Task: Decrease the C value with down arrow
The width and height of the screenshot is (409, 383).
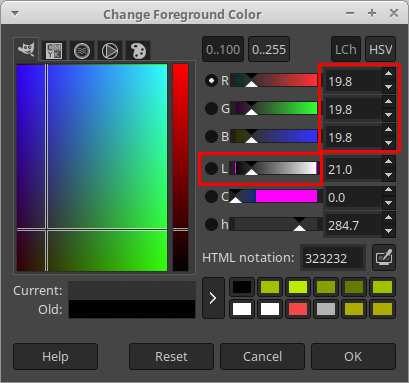Action: click(x=388, y=203)
